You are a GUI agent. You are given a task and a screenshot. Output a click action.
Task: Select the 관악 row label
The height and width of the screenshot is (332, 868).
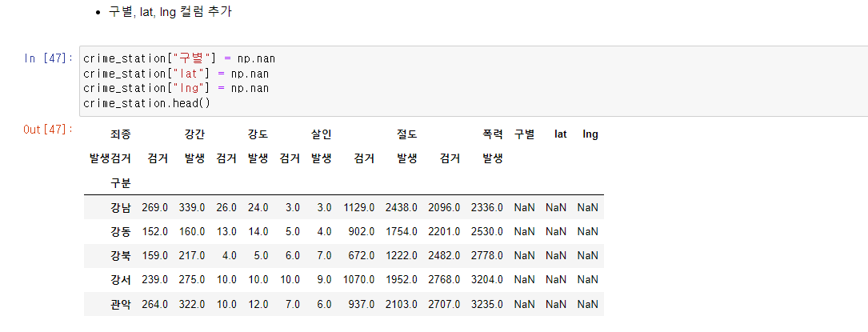[x=121, y=304]
